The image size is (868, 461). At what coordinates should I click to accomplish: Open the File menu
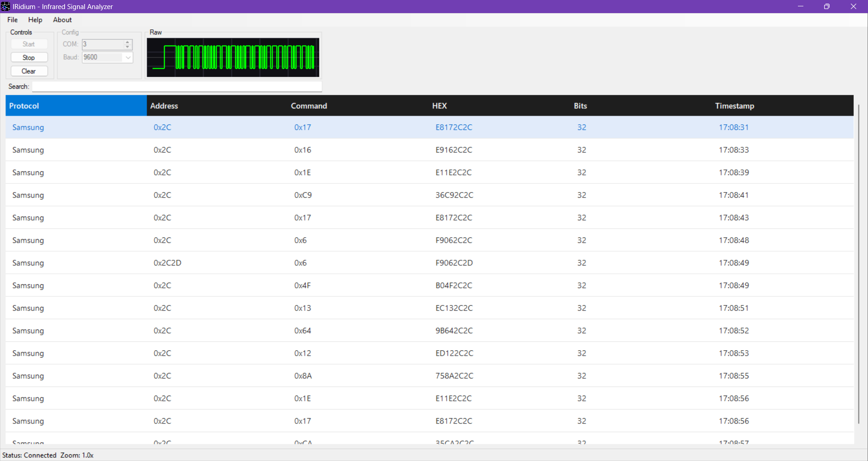tap(13, 20)
